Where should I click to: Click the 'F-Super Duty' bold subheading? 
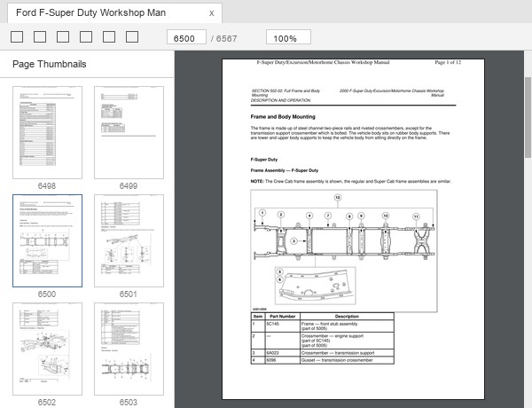click(264, 160)
